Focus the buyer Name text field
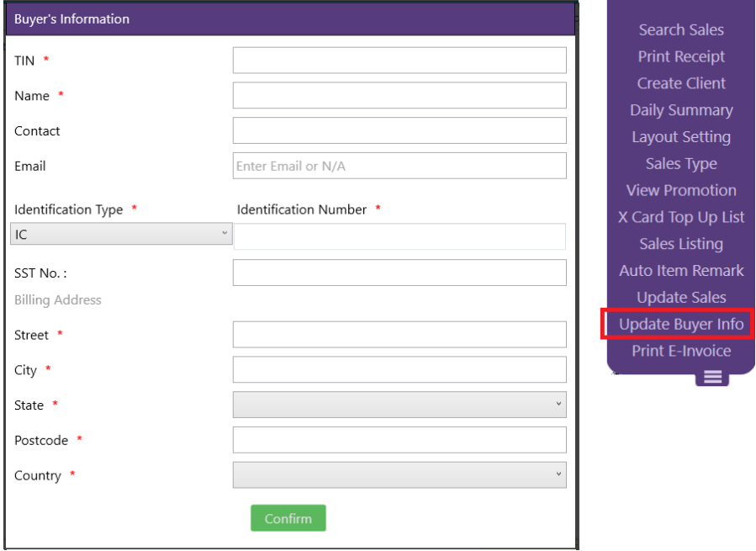Viewport: 756px width, 551px height. coord(399,96)
